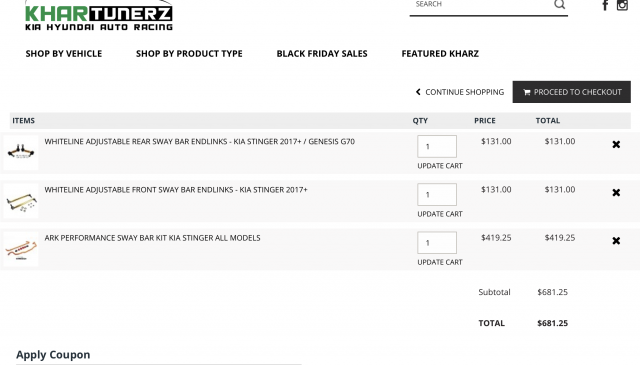Click Update Cart under front endlinks
The height and width of the screenshot is (367, 640).
point(440,214)
